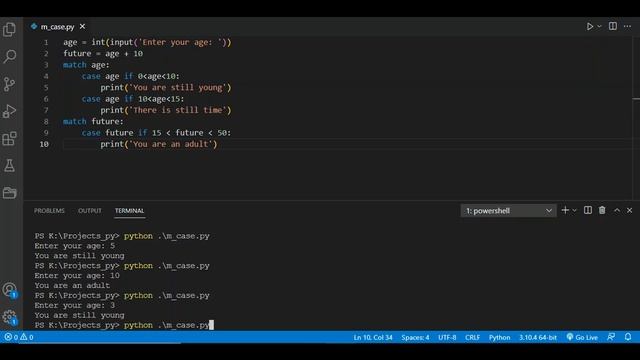Click Ln 10, Col 34 in status bar

(373, 338)
